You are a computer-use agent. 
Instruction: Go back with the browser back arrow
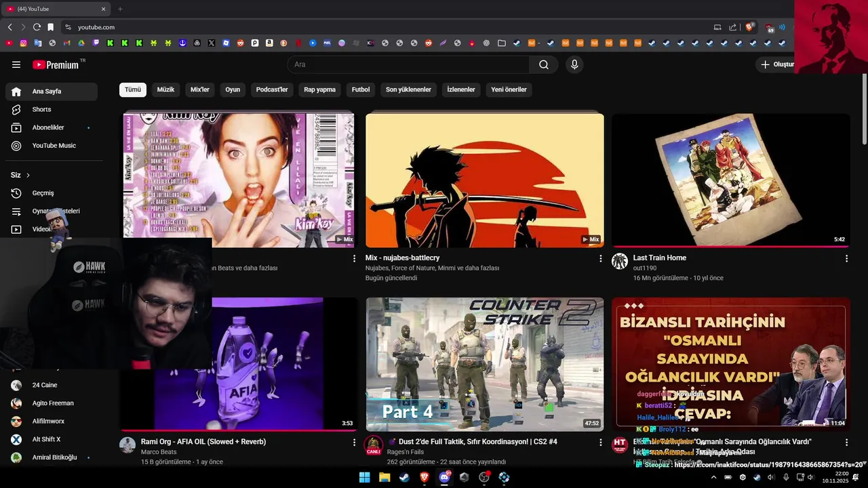click(9, 27)
